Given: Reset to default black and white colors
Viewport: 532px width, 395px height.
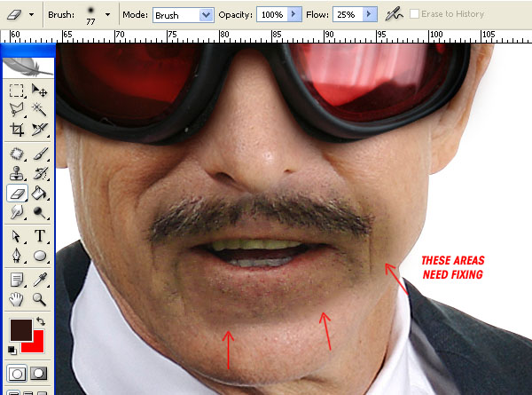Looking at the screenshot, I should [x=12, y=350].
